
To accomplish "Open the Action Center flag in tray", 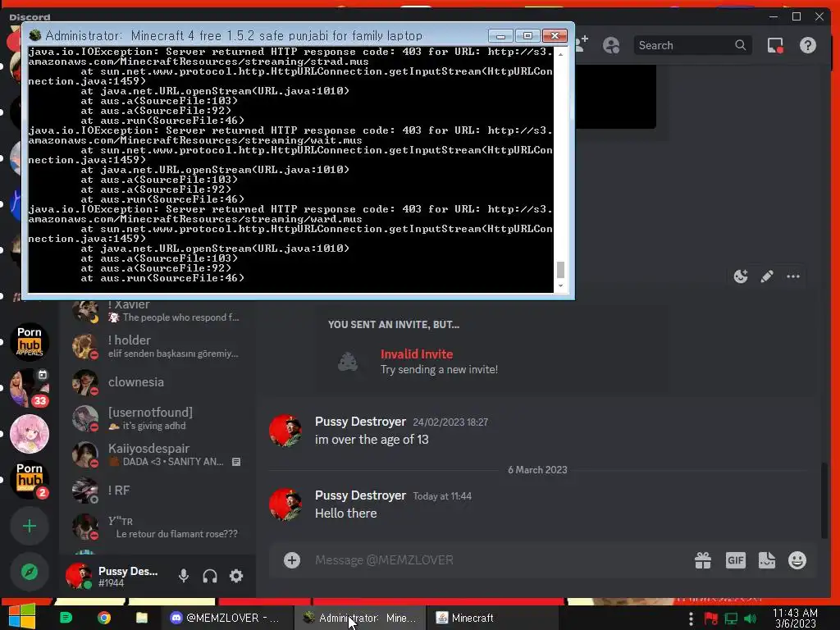I will (x=711, y=619).
